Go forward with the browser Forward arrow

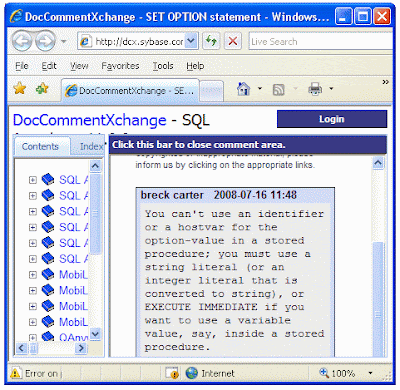tap(46, 41)
